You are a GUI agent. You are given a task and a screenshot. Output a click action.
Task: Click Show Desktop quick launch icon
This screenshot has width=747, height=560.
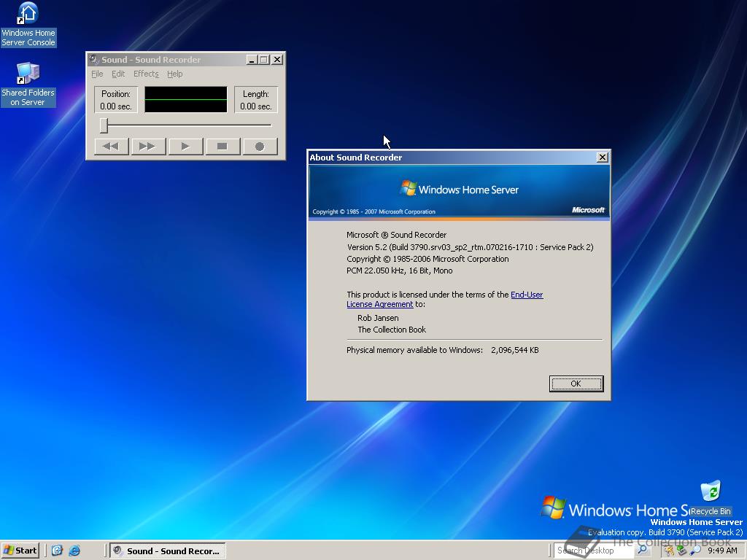point(57,551)
